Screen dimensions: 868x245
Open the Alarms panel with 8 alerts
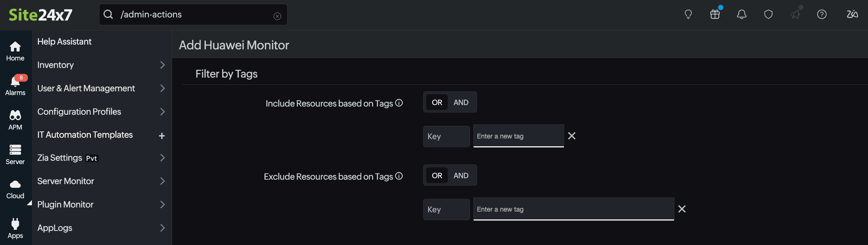(x=15, y=85)
